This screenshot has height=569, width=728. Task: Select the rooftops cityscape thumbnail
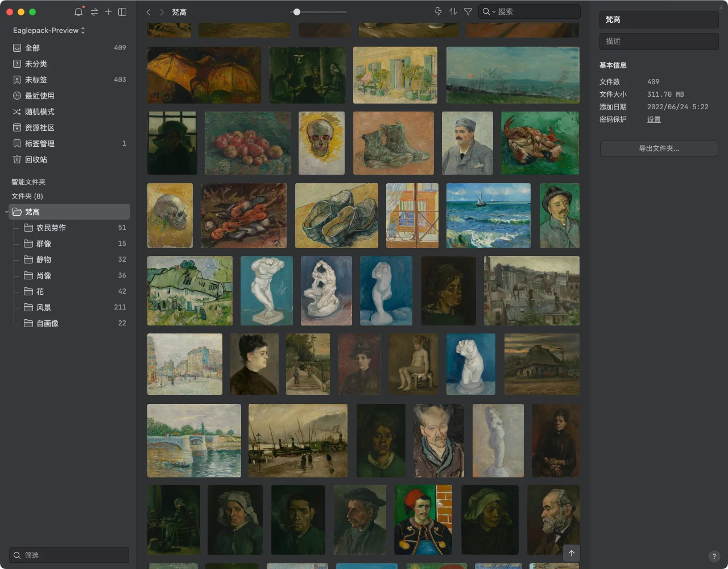tap(532, 291)
